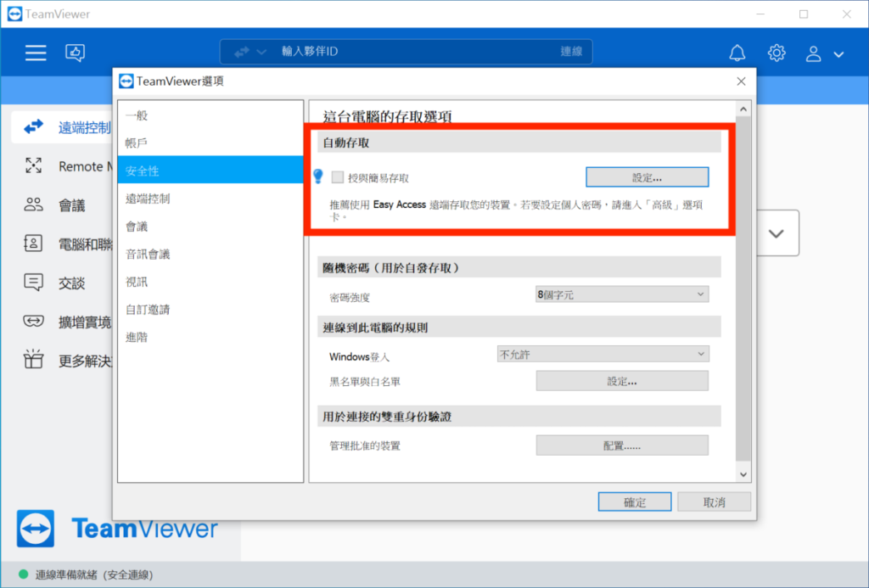The image size is (869, 588).
Task: Close the TeamViewer選項 dialog
Action: click(x=741, y=81)
